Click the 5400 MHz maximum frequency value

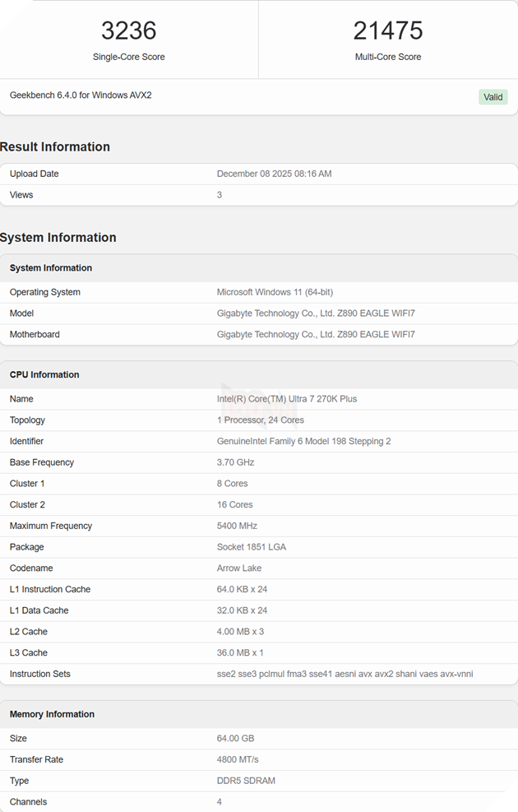(x=237, y=526)
